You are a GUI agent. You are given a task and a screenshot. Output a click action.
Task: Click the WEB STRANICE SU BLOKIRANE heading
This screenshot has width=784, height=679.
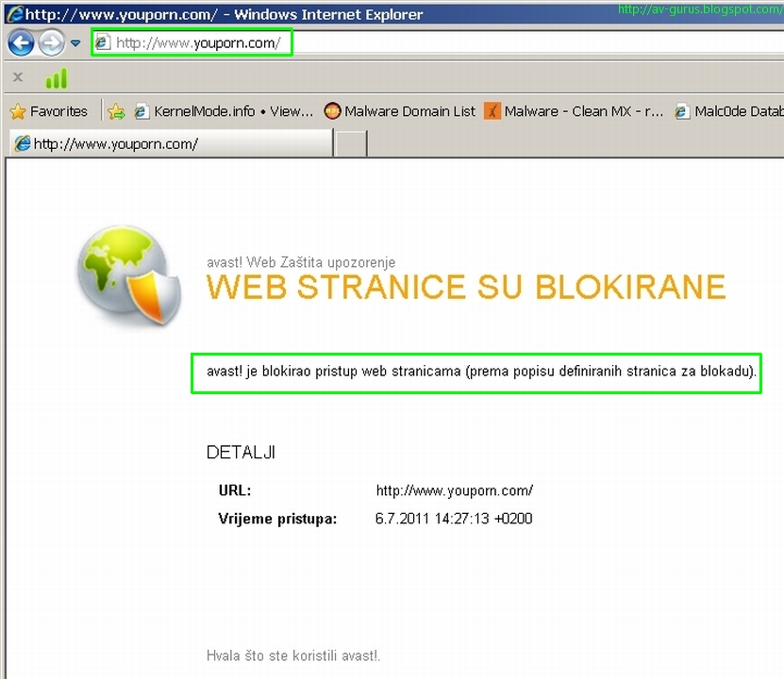point(465,287)
